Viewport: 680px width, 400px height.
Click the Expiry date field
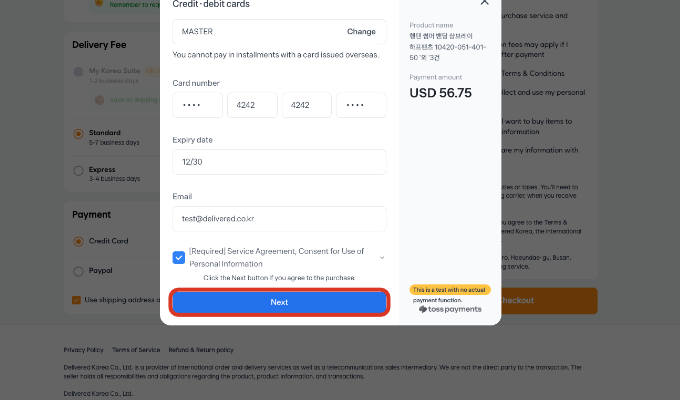coord(279,162)
